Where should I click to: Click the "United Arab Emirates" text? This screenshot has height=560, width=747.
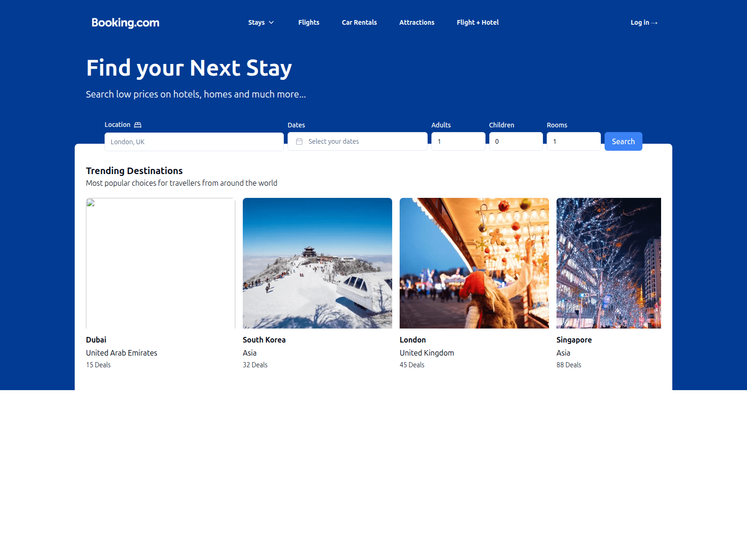click(121, 353)
